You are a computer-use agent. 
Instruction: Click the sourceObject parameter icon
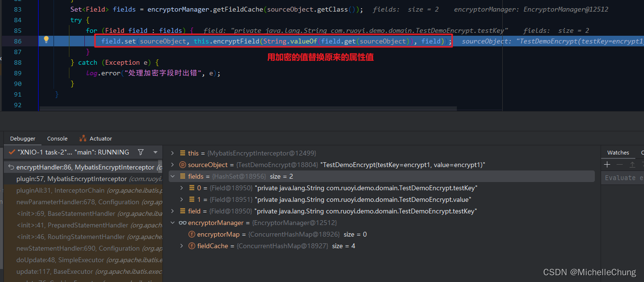[x=183, y=165]
